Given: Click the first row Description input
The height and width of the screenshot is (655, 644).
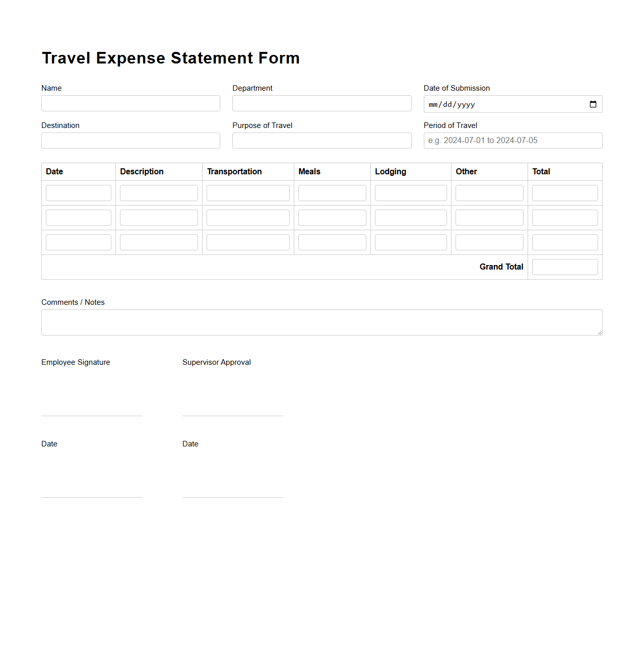Looking at the screenshot, I should tap(159, 192).
